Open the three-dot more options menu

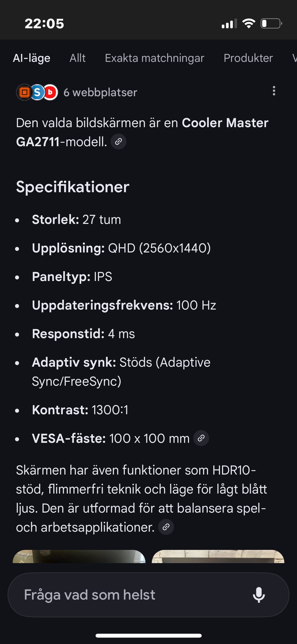pyautogui.click(x=274, y=91)
